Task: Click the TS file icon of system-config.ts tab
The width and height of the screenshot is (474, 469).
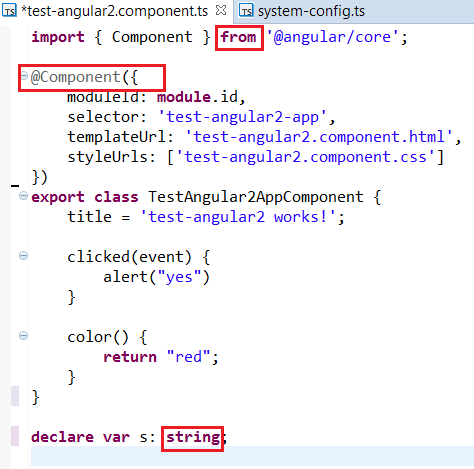Action: click(246, 11)
